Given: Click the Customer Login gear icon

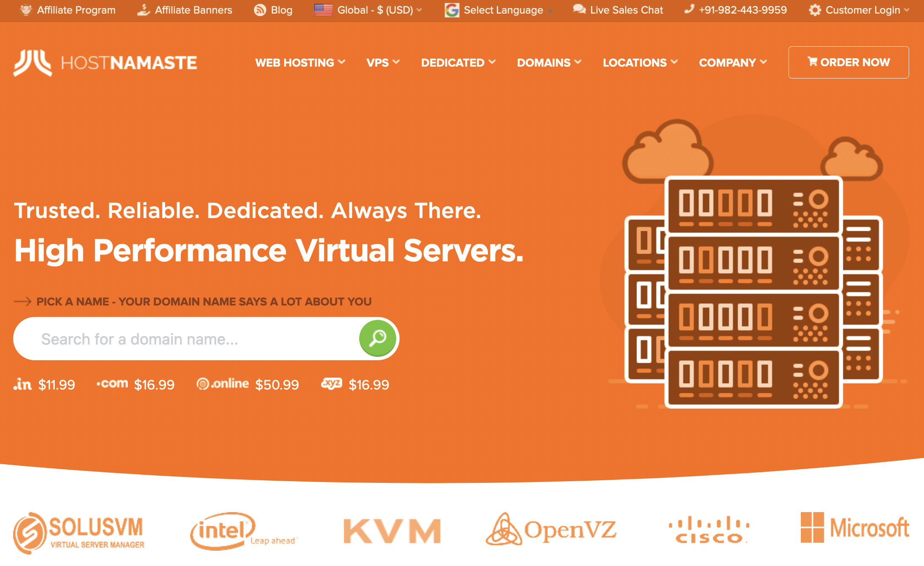Looking at the screenshot, I should click(x=815, y=10).
